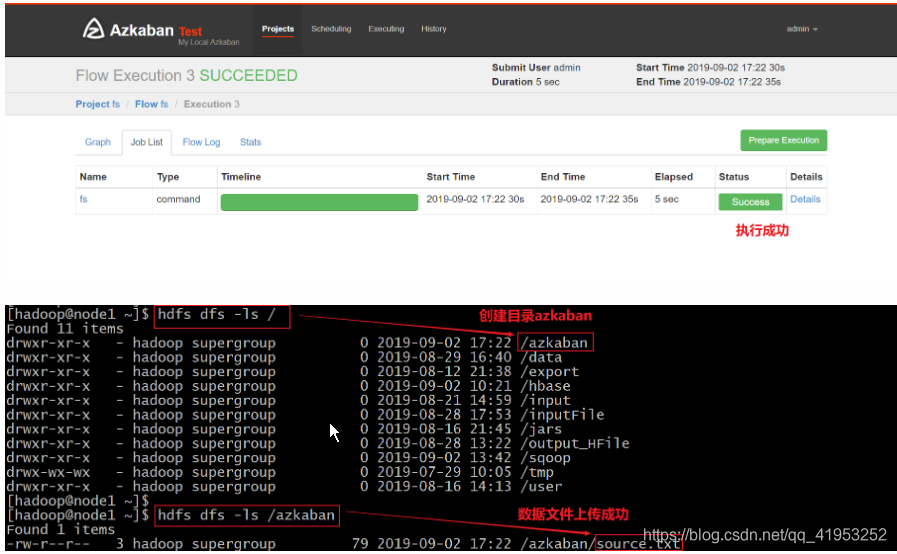Click the Azkaban brand name text
Screen dimensions: 897x554
click(x=141, y=30)
